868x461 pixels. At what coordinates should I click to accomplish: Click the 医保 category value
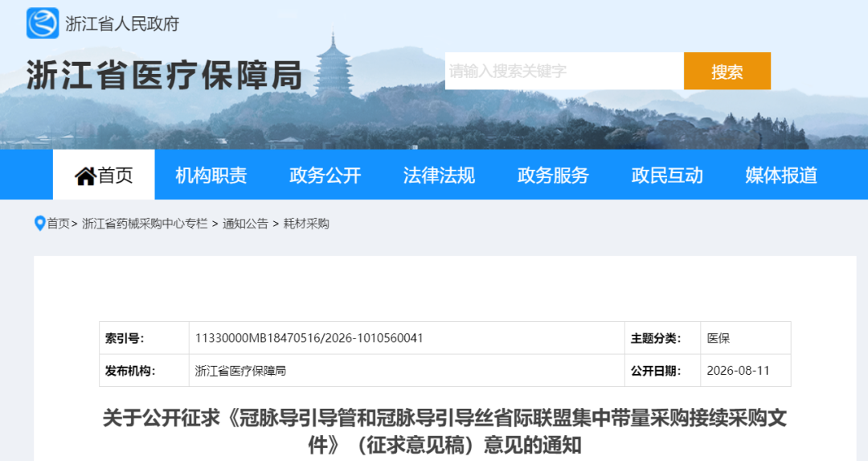719,338
